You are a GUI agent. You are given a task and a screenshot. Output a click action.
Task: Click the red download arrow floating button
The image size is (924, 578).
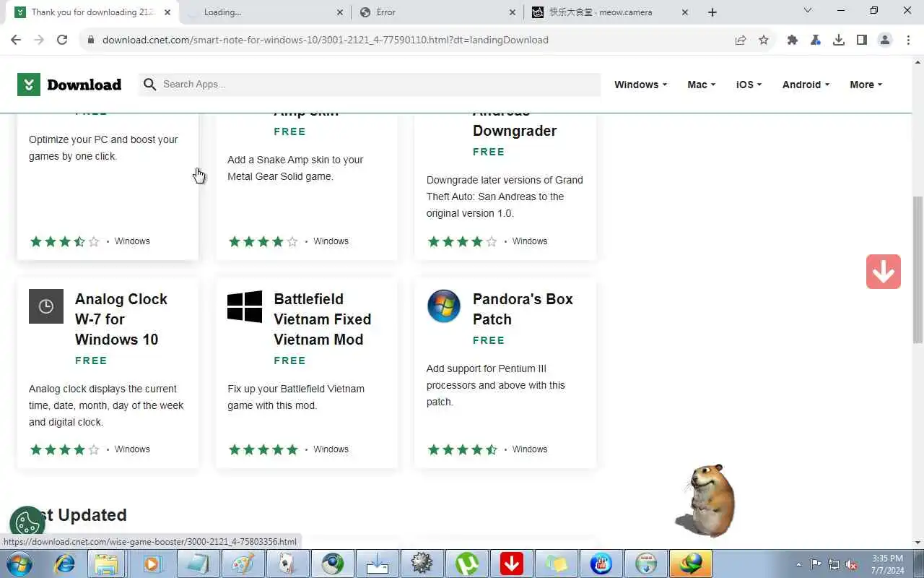(x=884, y=272)
